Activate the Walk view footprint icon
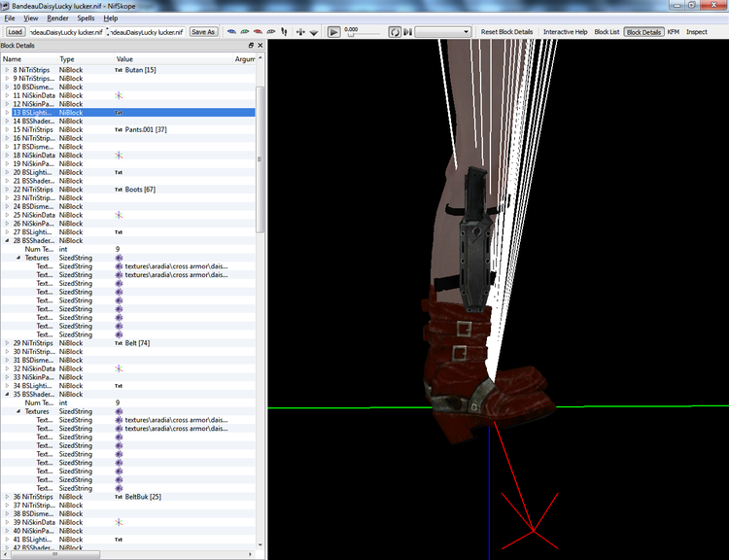 [284, 32]
